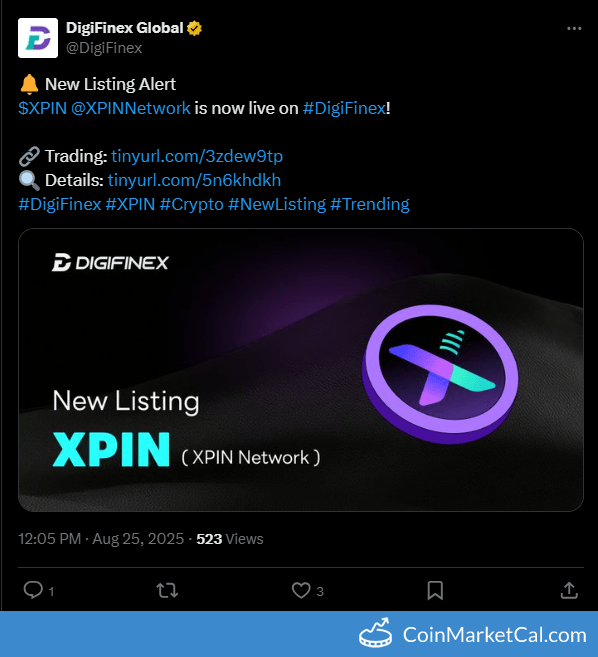The image size is (598, 657).
Task: Select the #Crypto hashtag
Action: click(x=192, y=204)
